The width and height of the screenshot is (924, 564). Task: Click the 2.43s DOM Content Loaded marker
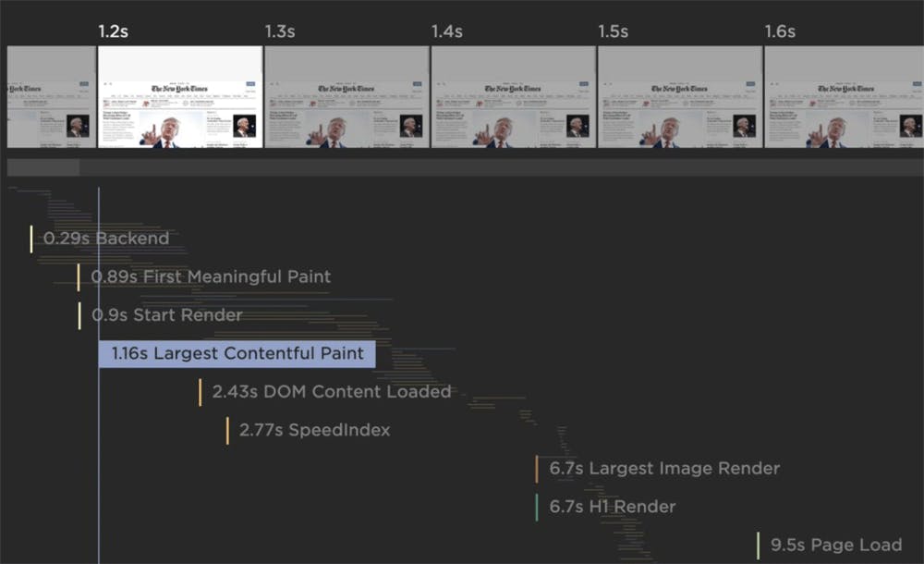tap(331, 392)
